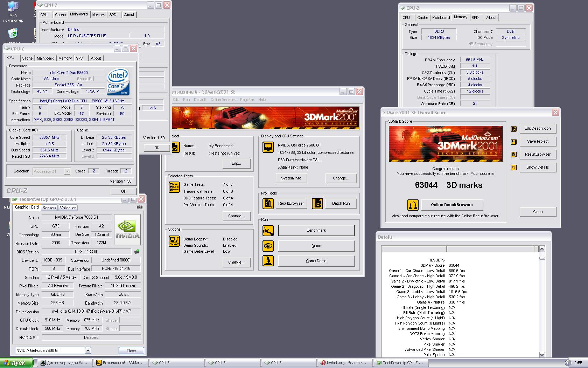Click the System Info button
588x368 pixels.
pos(291,178)
